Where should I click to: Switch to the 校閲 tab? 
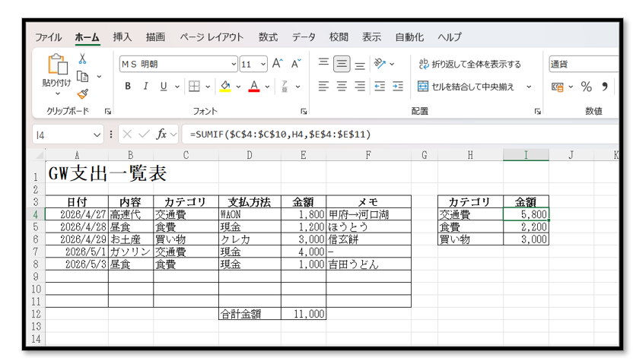(339, 37)
